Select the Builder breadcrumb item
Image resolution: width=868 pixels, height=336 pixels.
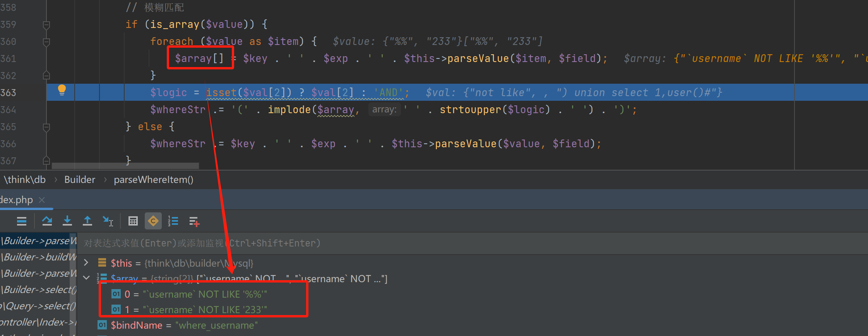[79, 180]
